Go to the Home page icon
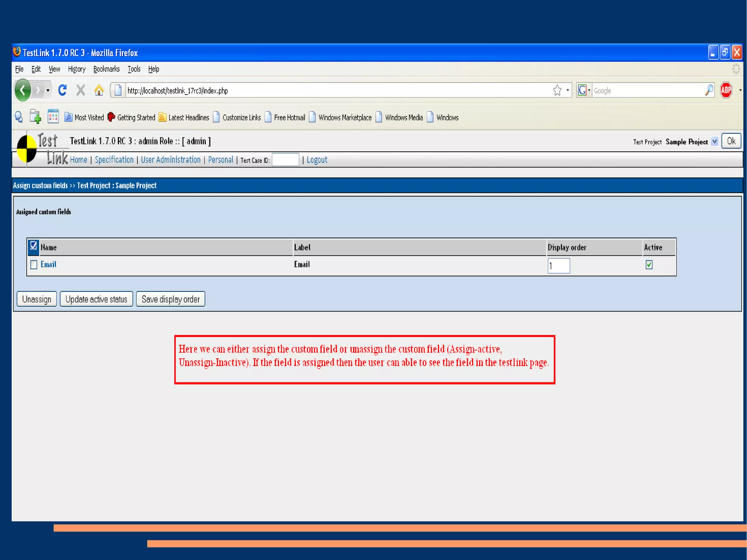The height and width of the screenshot is (560, 747). point(99,90)
